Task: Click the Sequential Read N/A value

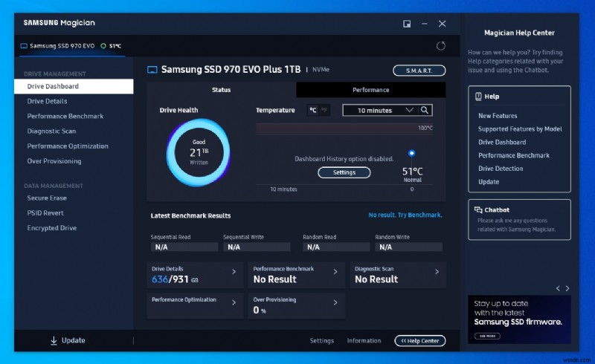Action: coord(184,247)
